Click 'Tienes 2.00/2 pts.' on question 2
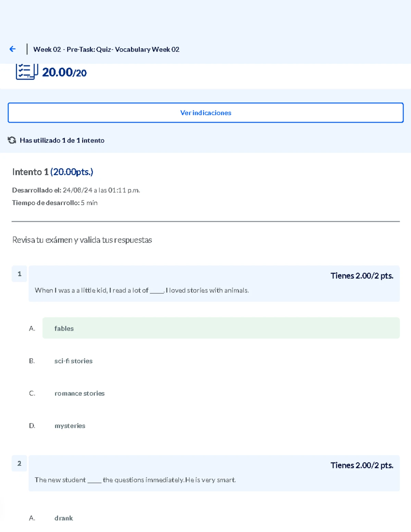The height and width of the screenshot is (532, 411). 362,466
